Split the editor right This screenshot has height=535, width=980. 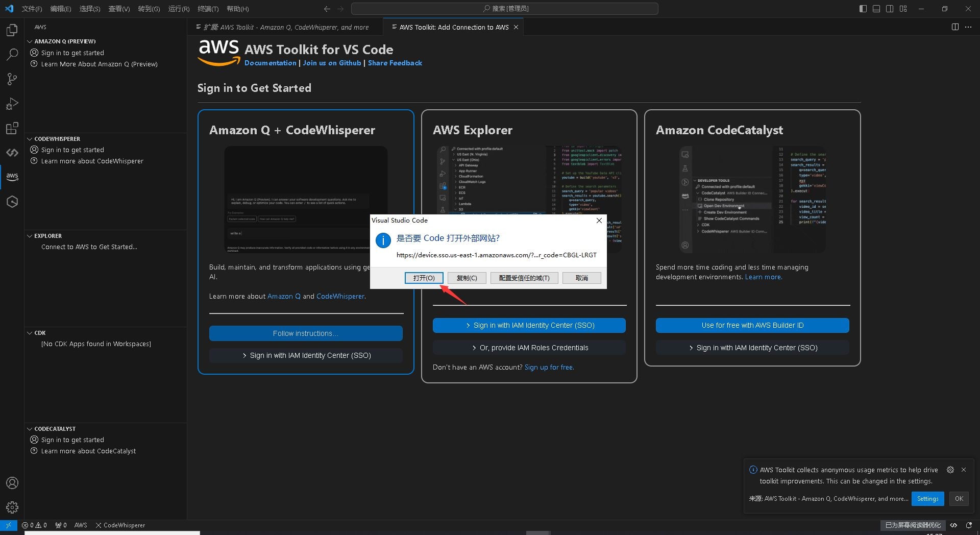tap(955, 27)
